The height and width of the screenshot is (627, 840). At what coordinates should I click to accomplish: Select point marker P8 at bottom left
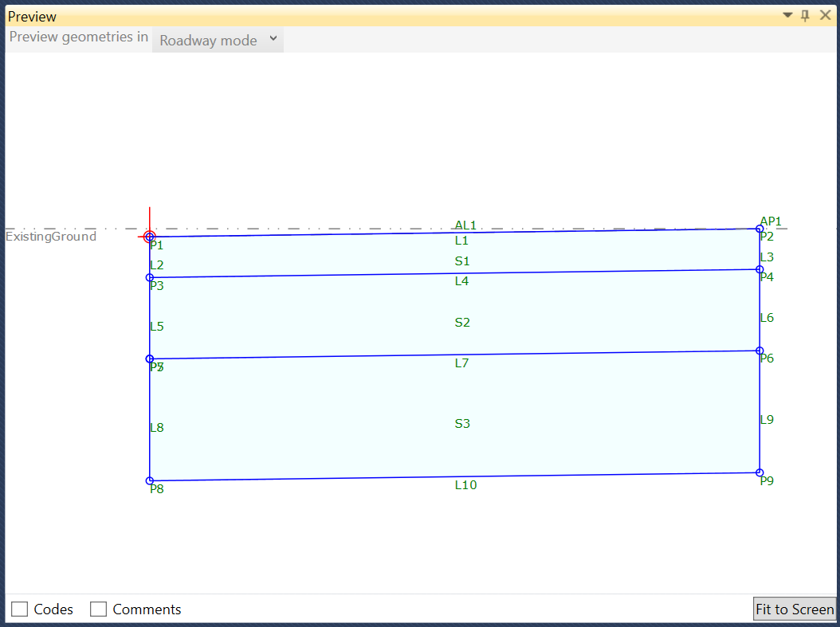click(150, 480)
